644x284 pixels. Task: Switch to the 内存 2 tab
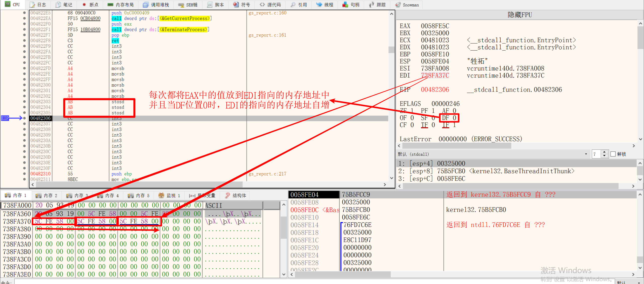(x=47, y=195)
